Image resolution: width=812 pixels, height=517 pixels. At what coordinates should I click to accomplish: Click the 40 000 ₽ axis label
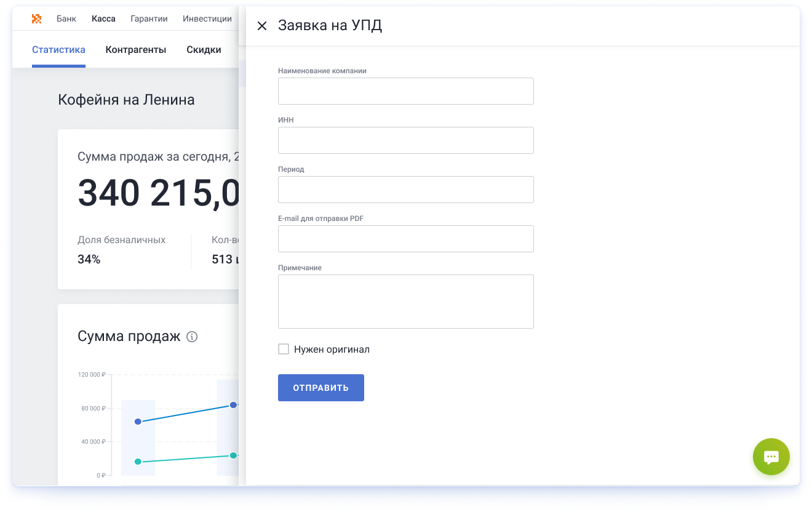click(x=94, y=441)
